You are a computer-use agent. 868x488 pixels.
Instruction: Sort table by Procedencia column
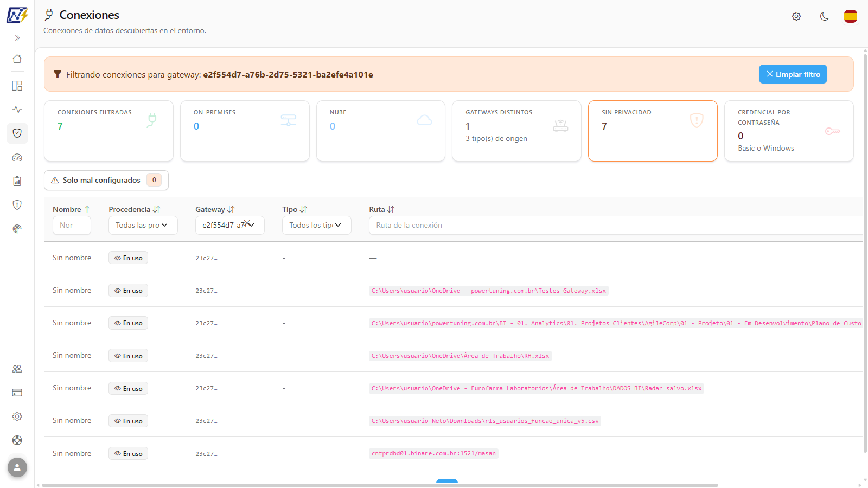[135, 209]
